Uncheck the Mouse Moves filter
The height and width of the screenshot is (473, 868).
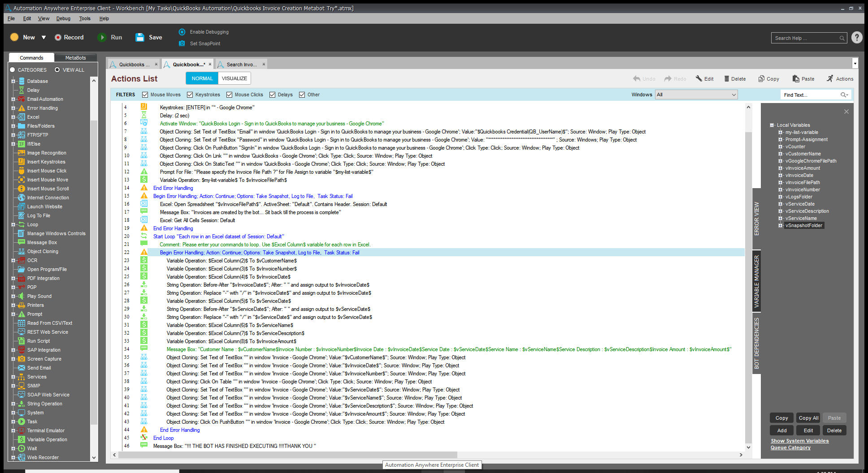(x=145, y=95)
